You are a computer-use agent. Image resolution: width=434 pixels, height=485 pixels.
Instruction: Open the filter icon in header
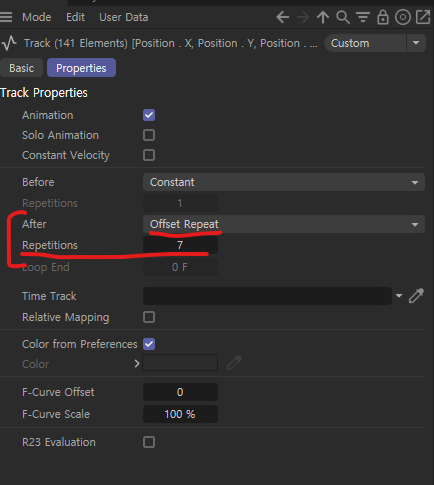(x=363, y=17)
